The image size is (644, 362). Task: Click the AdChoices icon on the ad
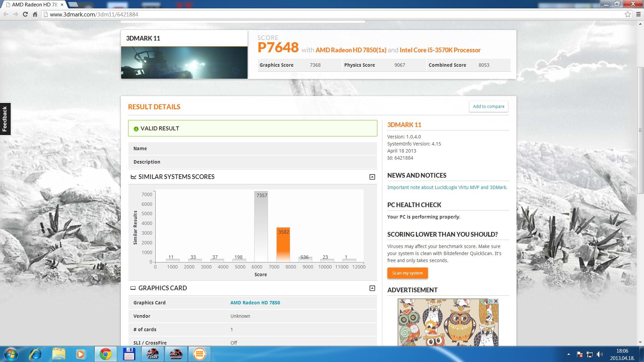[490, 301]
